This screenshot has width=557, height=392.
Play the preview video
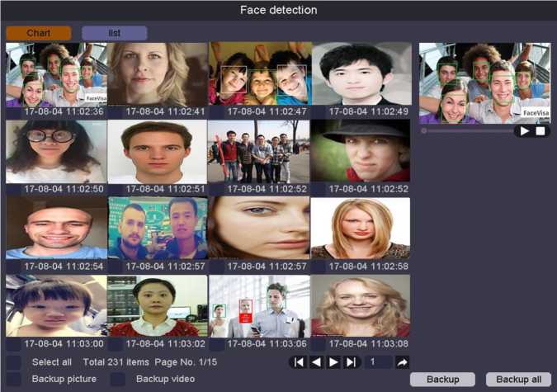point(525,130)
